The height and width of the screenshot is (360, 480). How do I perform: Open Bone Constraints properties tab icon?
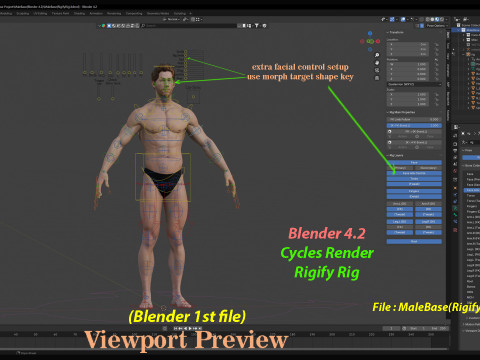(455, 222)
